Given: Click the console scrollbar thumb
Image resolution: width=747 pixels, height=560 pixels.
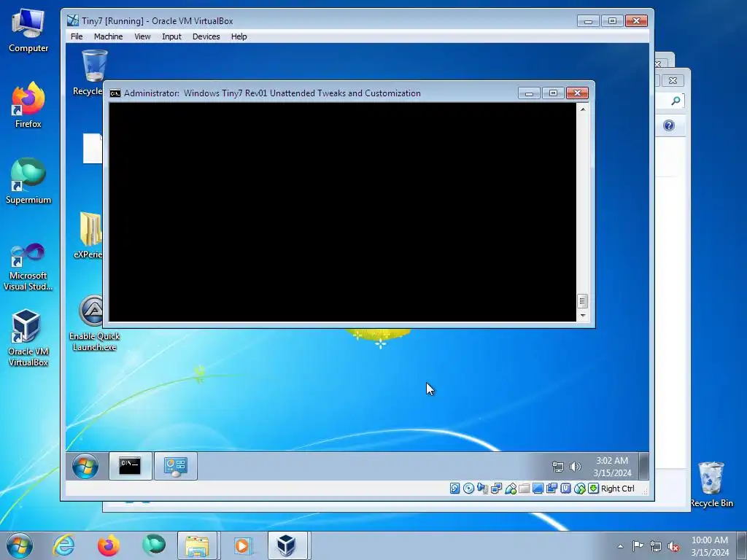Looking at the screenshot, I should coord(582,301).
